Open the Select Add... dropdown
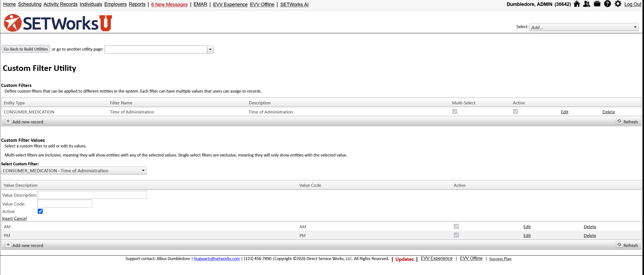644x275 pixels. (635, 27)
